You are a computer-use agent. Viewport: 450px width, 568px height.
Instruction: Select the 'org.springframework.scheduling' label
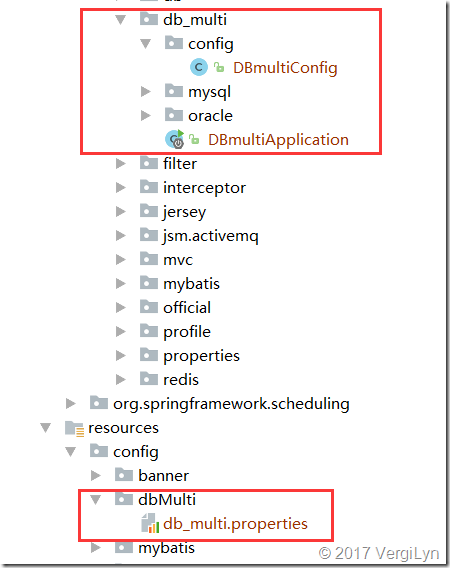[x=231, y=404]
